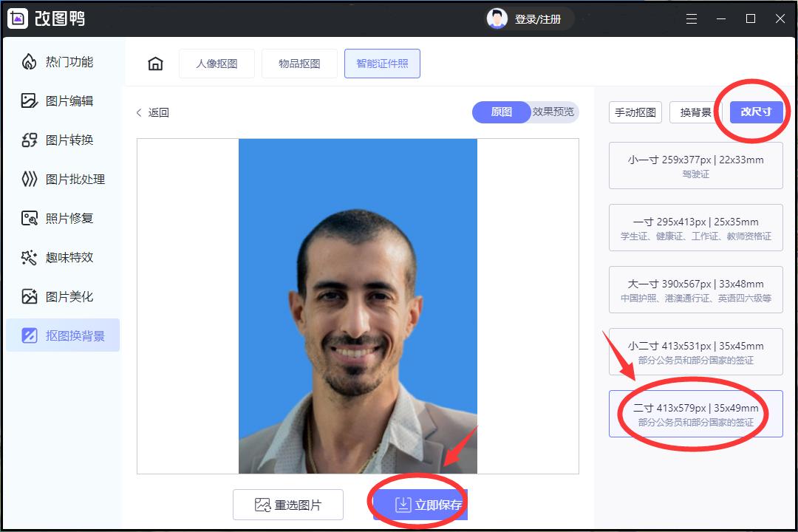
Task: Switch to the 人像抠图 tab
Action: (x=216, y=64)
